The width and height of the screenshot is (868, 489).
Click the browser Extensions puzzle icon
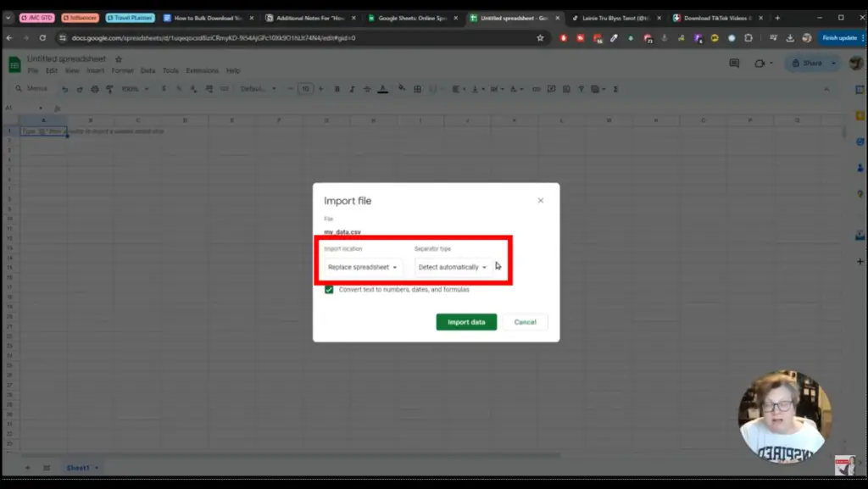(x=748, y=37)
